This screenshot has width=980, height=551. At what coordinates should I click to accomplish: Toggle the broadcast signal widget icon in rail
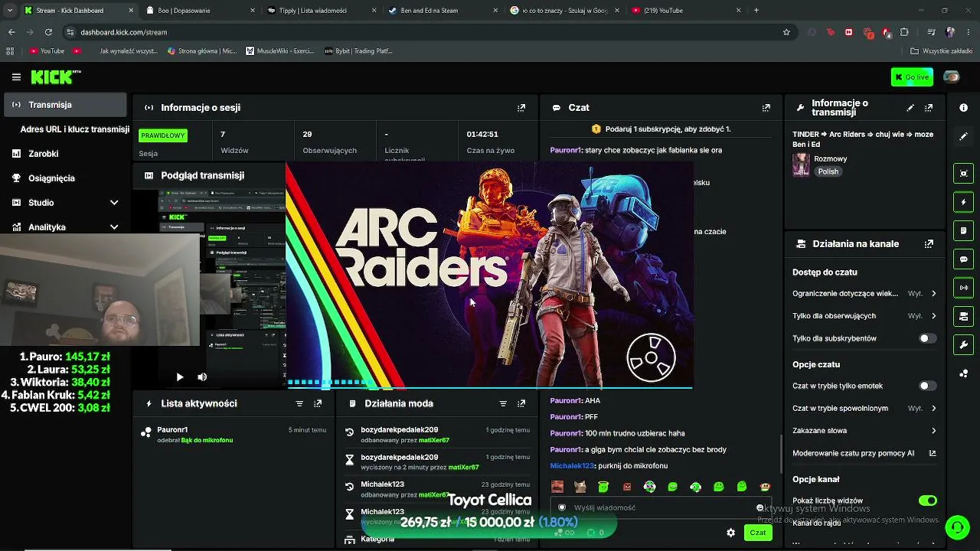(964, 288)
